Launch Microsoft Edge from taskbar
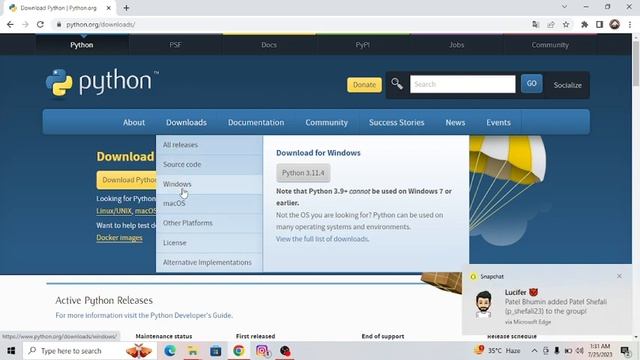640x360 pixels. click(170, 351)
